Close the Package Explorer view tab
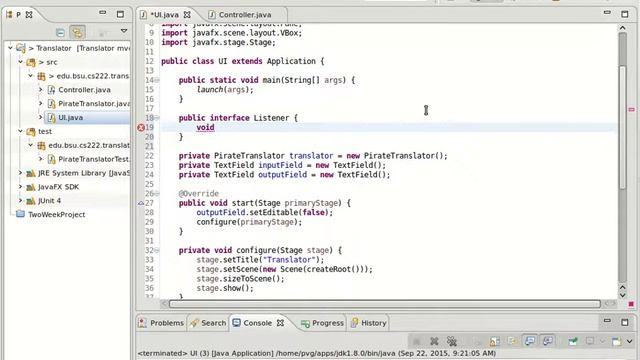Viewport: 640px width, 360px height. [x=29, y=15]
